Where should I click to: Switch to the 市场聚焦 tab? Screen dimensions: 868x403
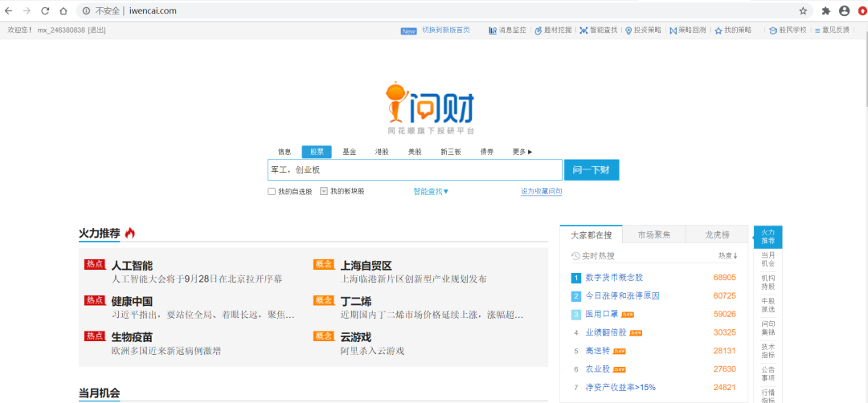(x=653, y=235)
